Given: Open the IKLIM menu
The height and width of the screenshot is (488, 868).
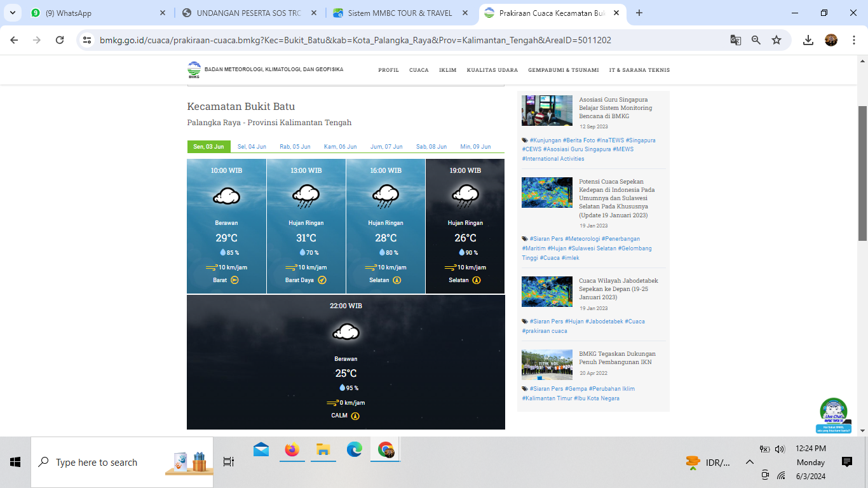Looking at the screenshot, I should 448,70.
